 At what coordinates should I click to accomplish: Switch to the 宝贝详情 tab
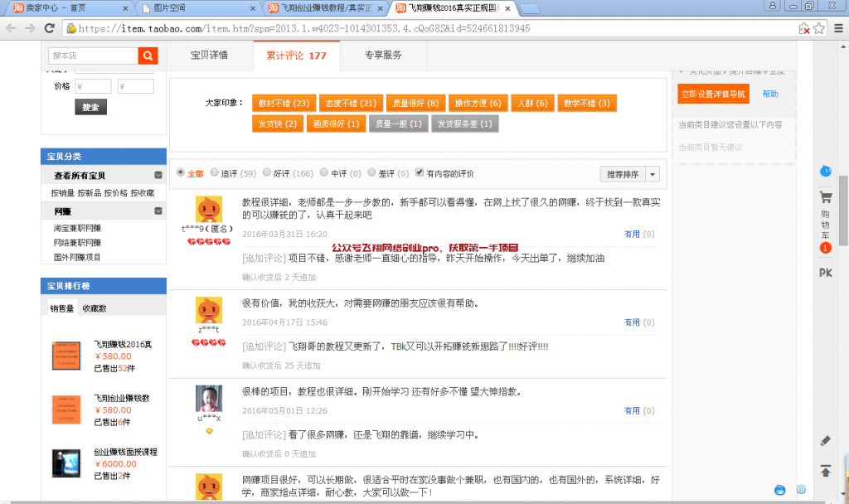(x=209, y=56)
